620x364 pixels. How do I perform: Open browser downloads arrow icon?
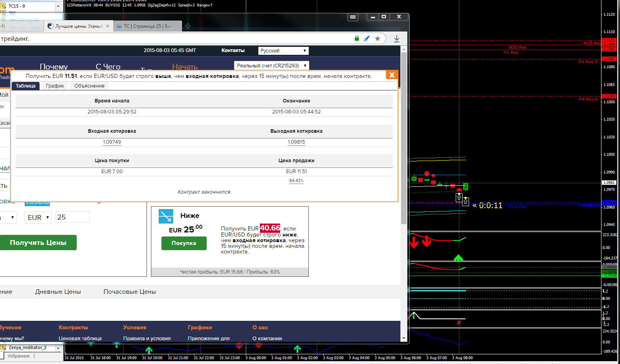pyautogui.click(x=397, y=38)
